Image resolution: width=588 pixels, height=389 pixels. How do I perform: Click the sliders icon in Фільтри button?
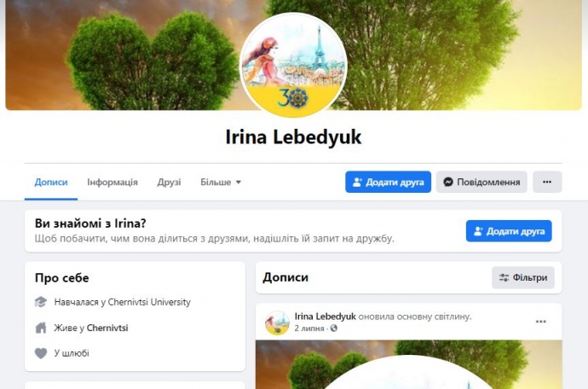[504, 277]
